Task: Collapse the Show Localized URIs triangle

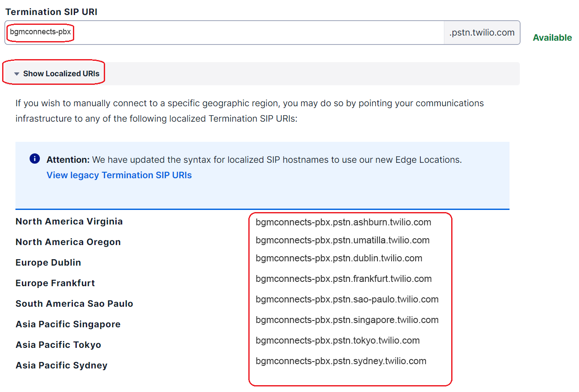Action: tap(17, 74)
